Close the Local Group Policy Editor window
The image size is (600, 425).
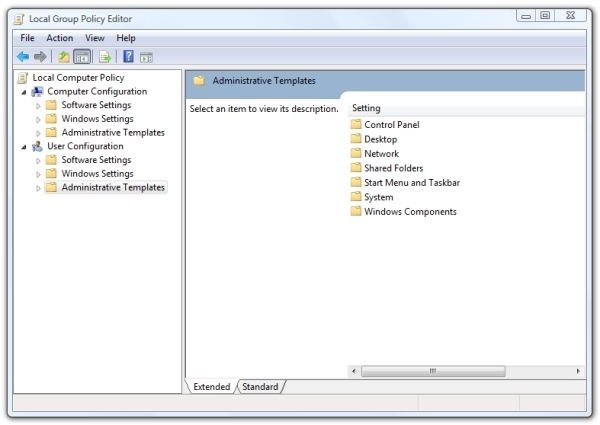pos(570,15)
